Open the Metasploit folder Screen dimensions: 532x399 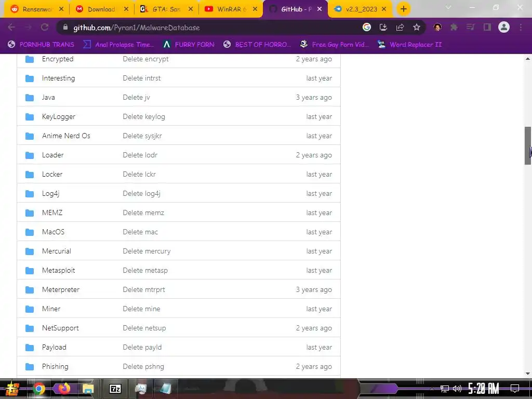tap(58, 270)
